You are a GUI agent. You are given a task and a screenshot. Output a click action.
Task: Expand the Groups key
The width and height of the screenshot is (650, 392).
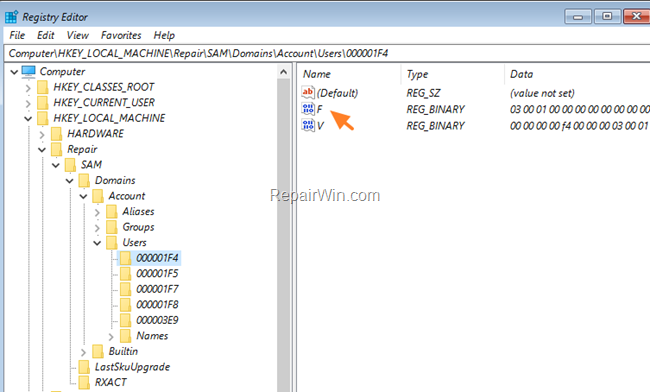click(x=97, y=228)
